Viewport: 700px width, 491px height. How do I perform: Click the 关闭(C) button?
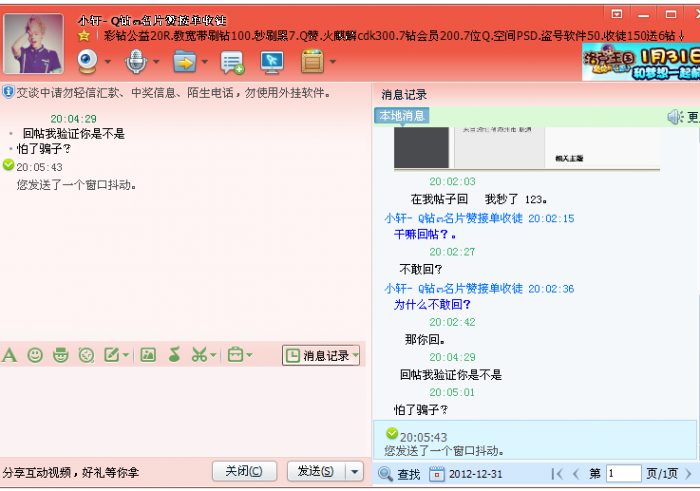[x=244, y=471]
